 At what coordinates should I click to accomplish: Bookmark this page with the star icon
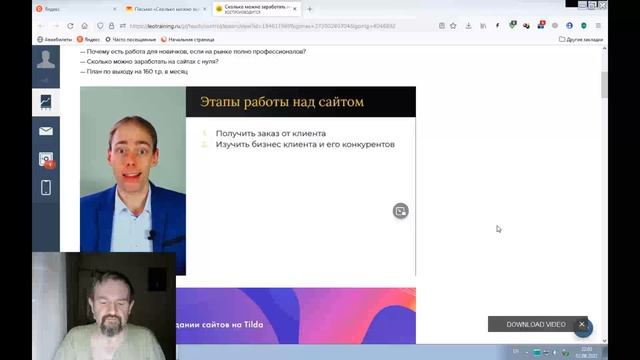pyautogui.click(x=453, y=26)
